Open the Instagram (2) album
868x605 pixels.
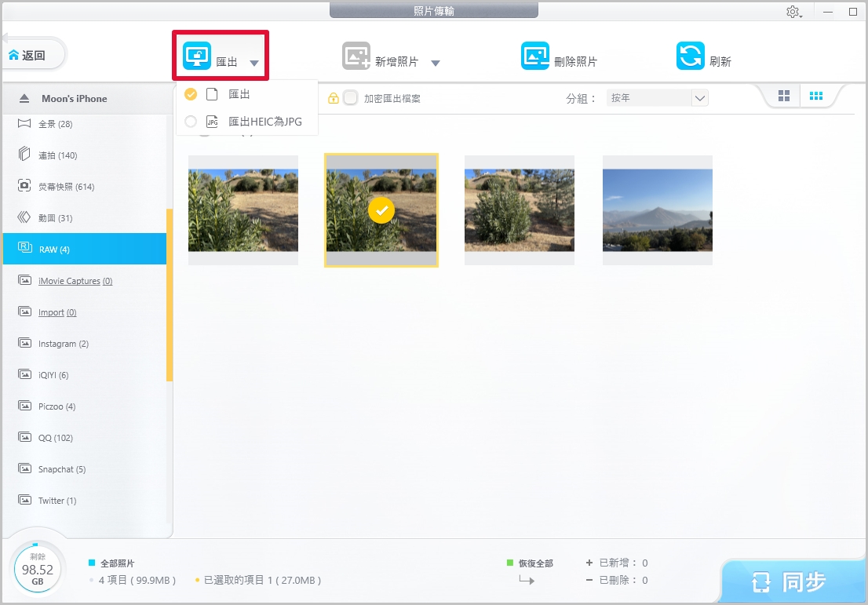(x=85, y=344)
